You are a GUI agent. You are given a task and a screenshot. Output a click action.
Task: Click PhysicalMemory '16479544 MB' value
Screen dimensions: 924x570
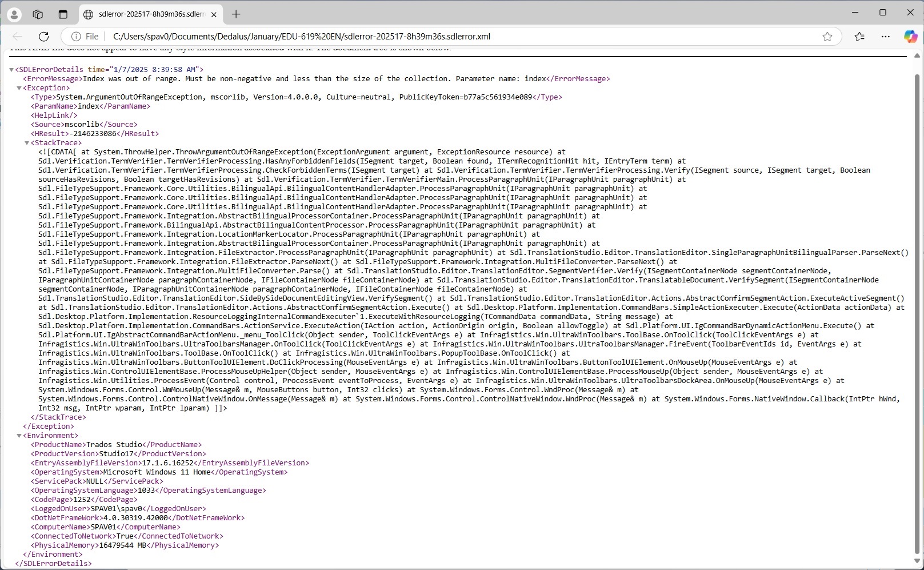point(123,545)
